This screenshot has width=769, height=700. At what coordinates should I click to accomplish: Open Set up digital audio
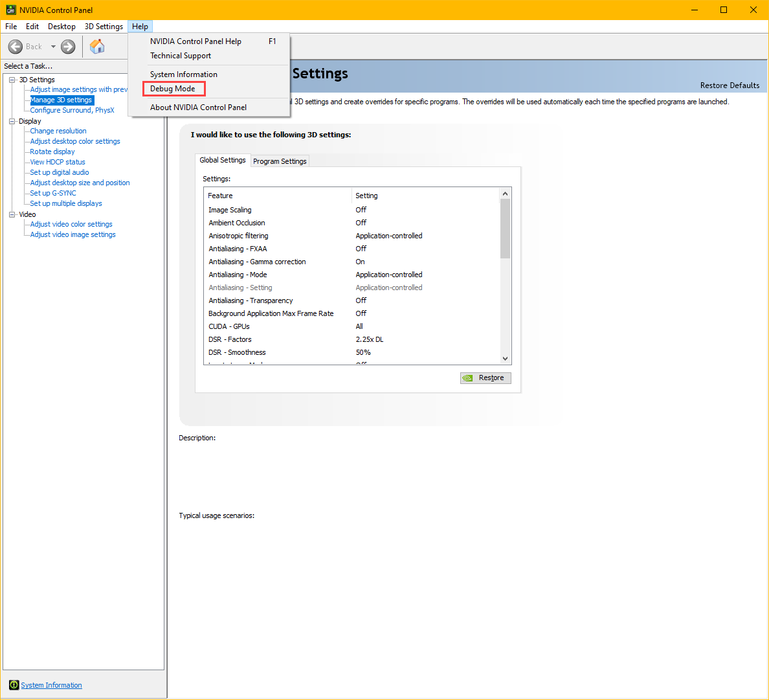tap(60, 172)
